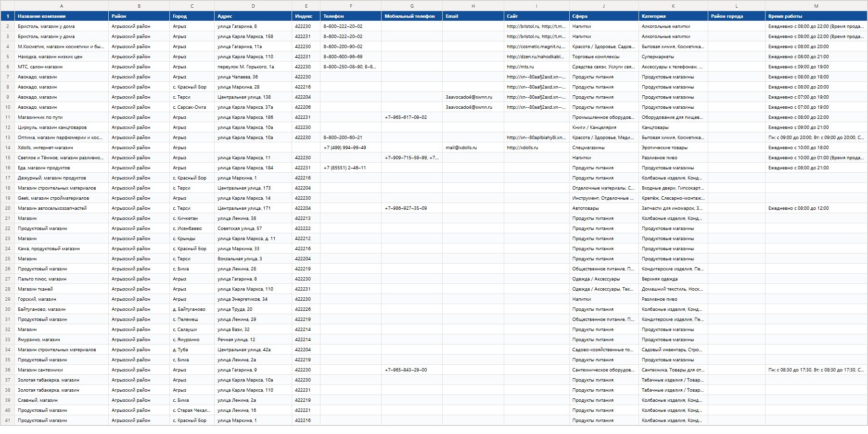Select the category cell 'Супермаркеты'

tap(673, 57)
